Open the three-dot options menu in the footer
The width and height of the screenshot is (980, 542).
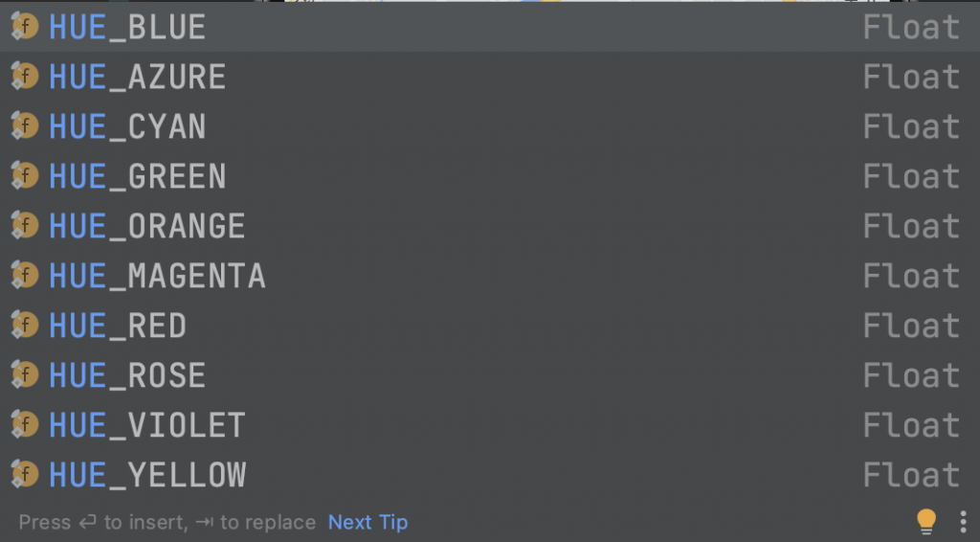pyautogui.click(x=963, y=521)
